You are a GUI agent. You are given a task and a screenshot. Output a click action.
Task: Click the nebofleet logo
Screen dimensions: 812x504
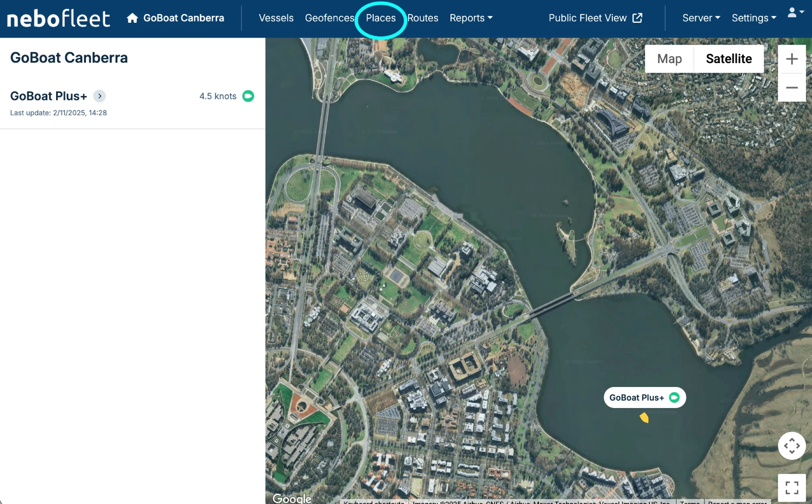tap(58, 18)
